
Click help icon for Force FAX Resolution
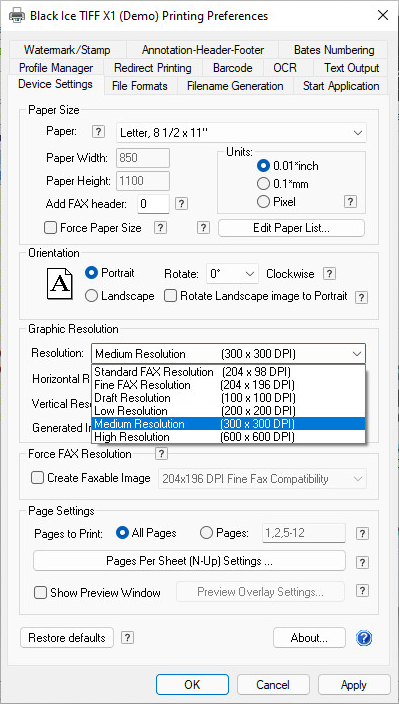[x=161, y=453]
